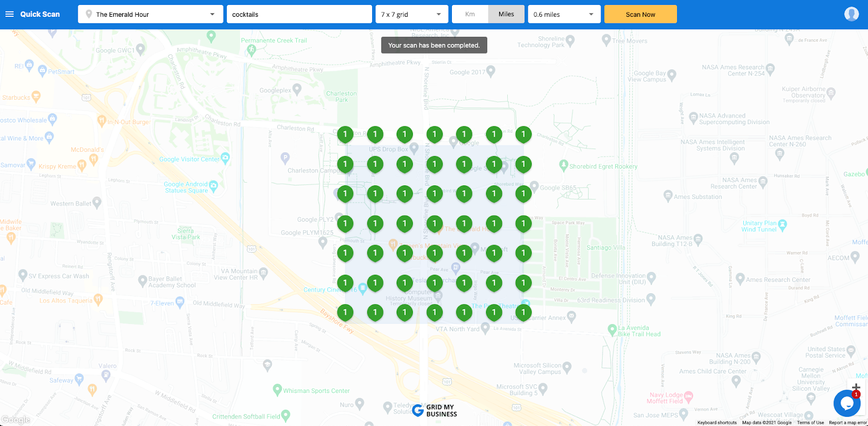Viewport: 868px width, 426px height.
Task: Click the Krispy Kreme marker
Action: click(x=82, y=165)
